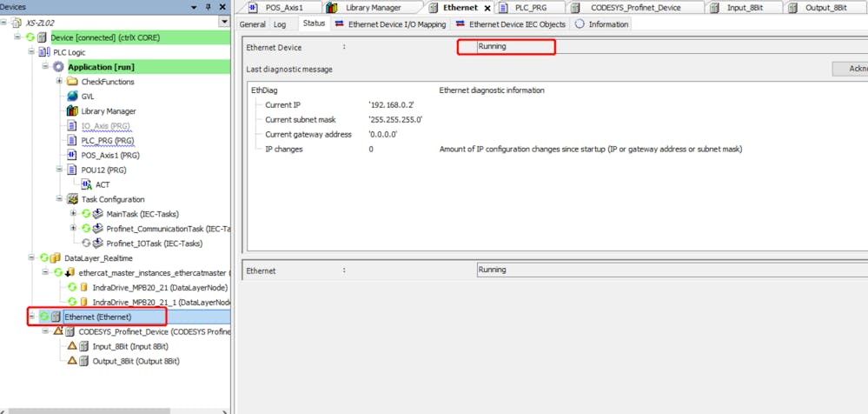Expand the CheckFunctions folder node
Viewport: 868px width, 414px height.
60,82
